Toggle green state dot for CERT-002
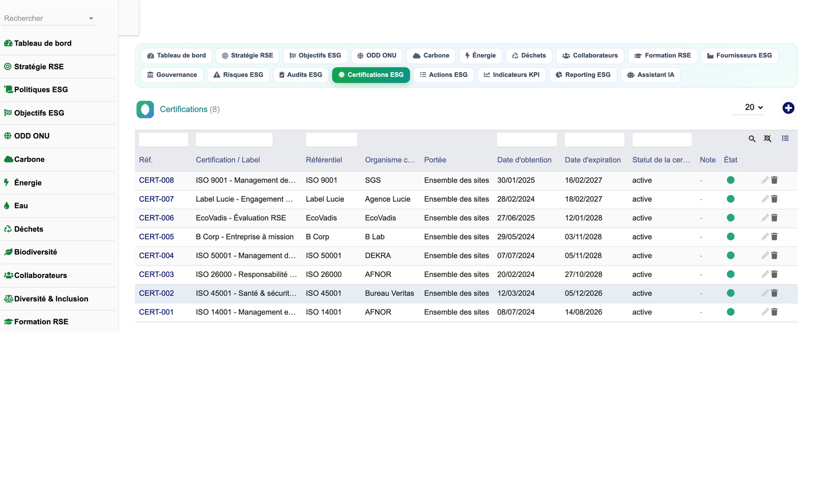 [x=730, y=293]
